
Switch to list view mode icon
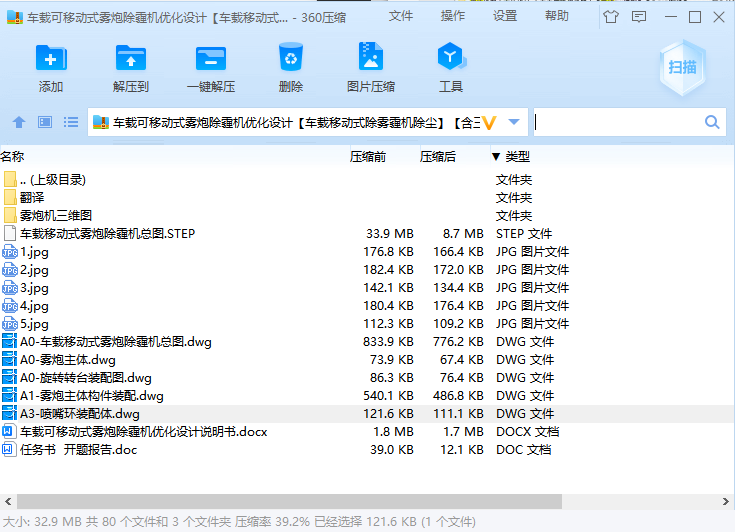click(71, 122)
